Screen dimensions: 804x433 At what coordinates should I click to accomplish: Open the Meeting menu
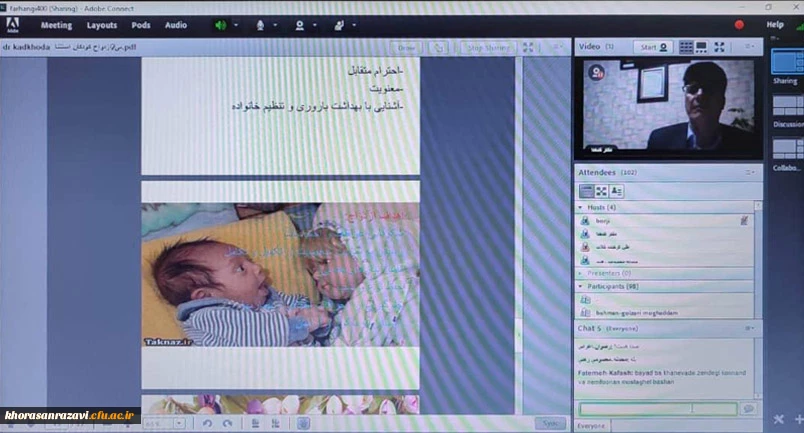[56, 25]
